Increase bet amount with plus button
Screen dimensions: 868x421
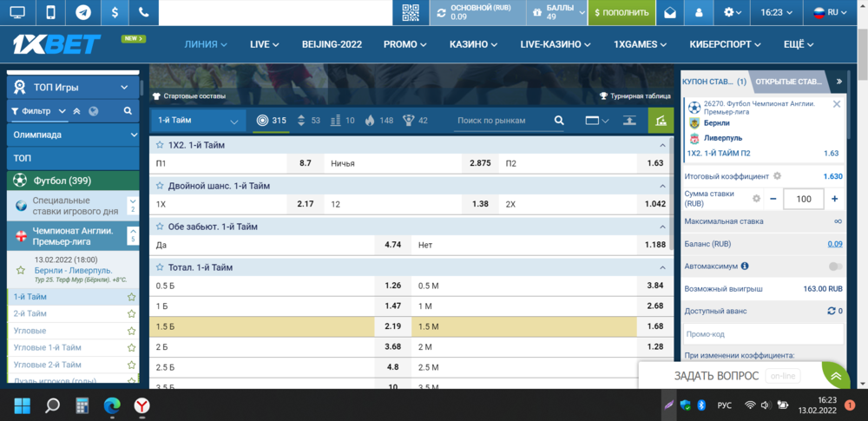click(x=834, y=199)
